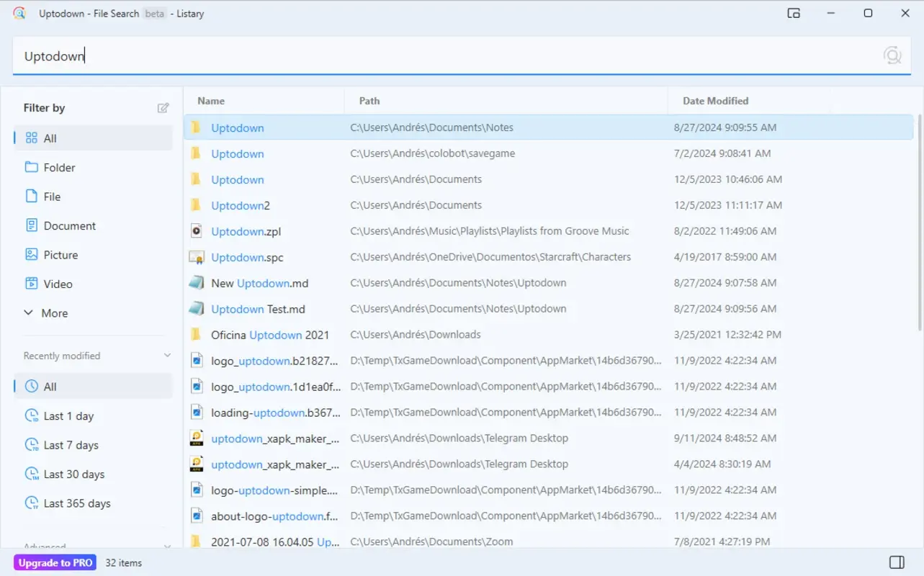
Task: Select the Picture filter icon
Action: [31, 254]
